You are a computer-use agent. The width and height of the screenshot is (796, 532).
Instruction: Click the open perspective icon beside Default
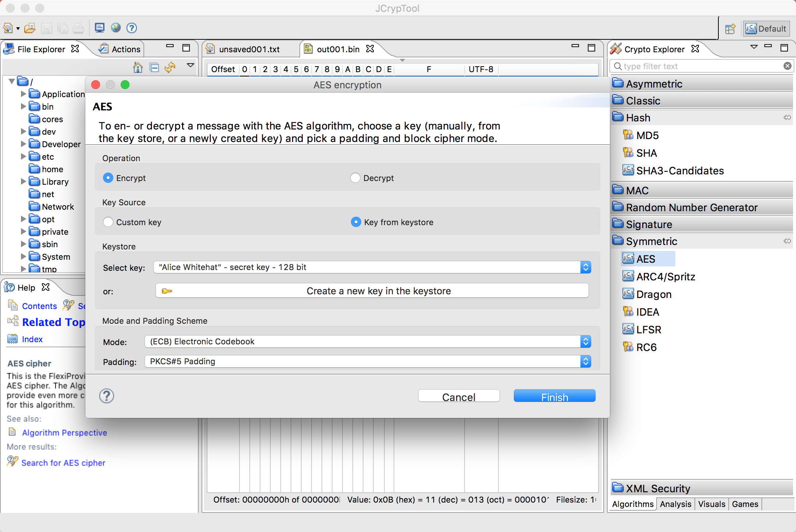tap(730, 29)
